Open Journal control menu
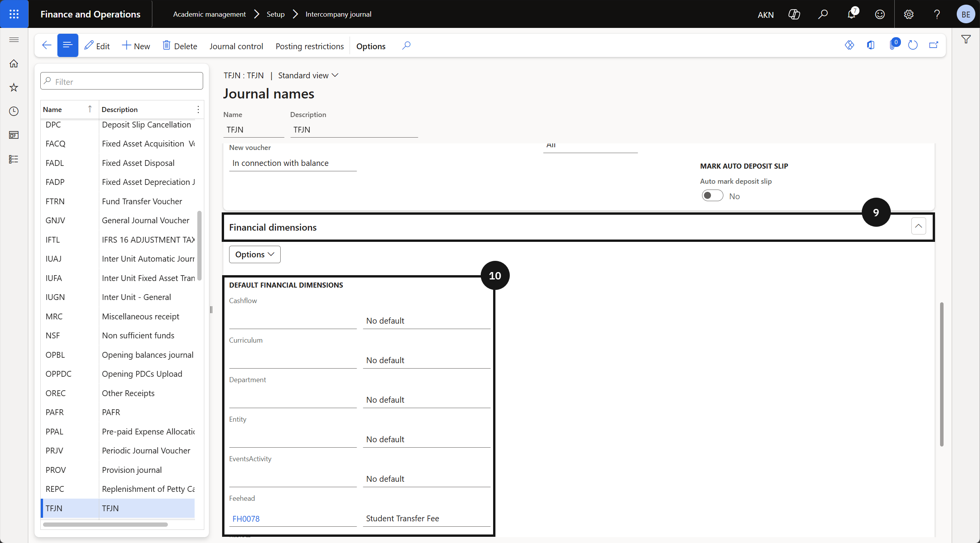This screenshot has height=543, width=980. [x=236, y=46]
